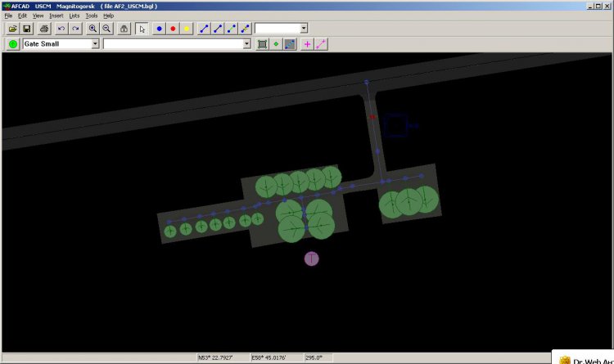Toggle the green circle parking button
This screenshot has height=364, width=614.
click(13, 44)
